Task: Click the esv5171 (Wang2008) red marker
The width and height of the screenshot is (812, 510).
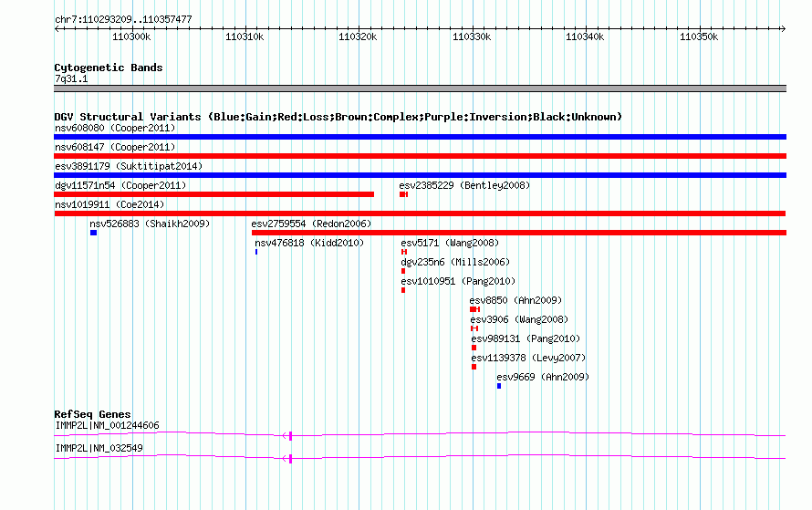Action: [404, 252]
